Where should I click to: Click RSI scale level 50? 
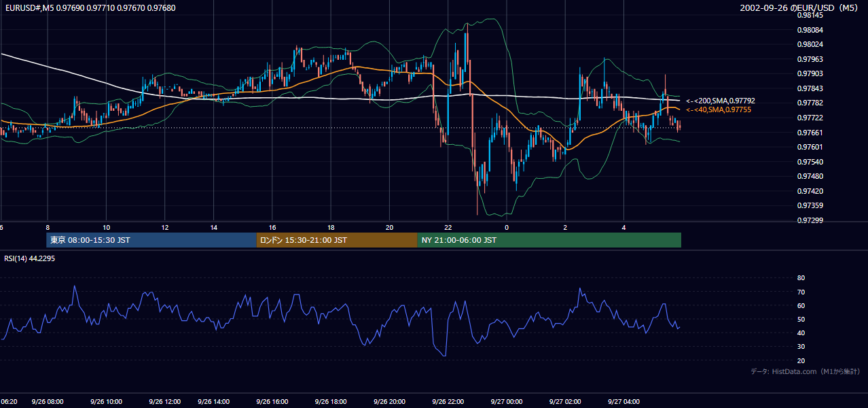801,319
